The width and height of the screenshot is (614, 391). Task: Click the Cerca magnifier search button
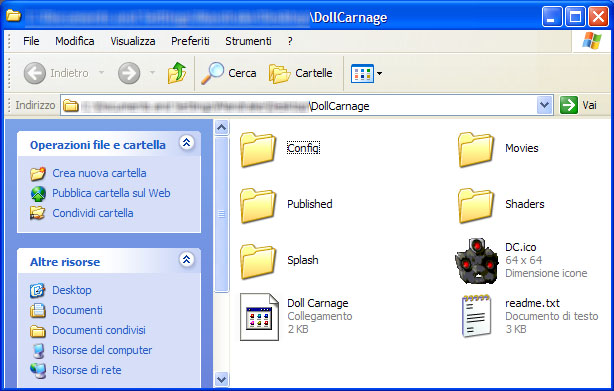[x=229, y=73]
